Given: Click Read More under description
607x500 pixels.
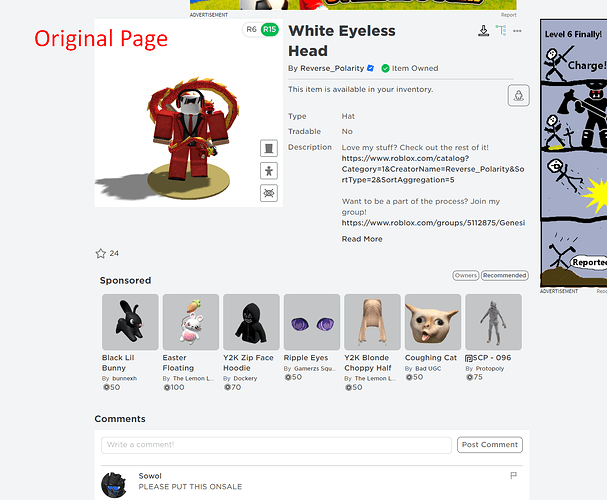Looking at the screenshot, I should (x=362, y=239).
